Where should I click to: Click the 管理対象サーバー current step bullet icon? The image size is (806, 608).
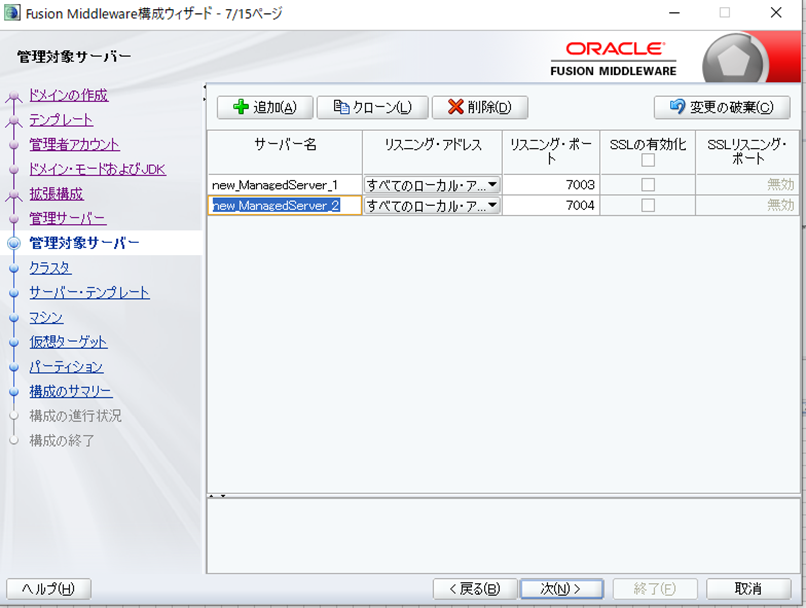pyautogui.click(x=14, y=243)
